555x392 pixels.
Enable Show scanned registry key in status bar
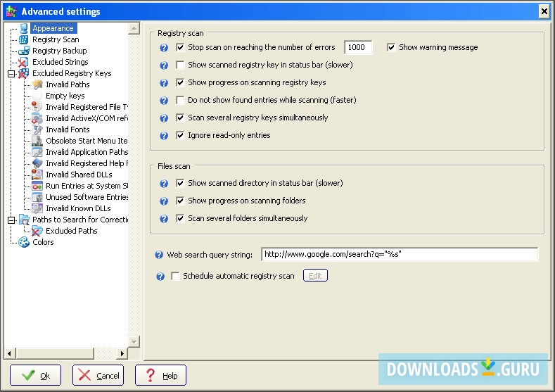(x=180, y=65)
